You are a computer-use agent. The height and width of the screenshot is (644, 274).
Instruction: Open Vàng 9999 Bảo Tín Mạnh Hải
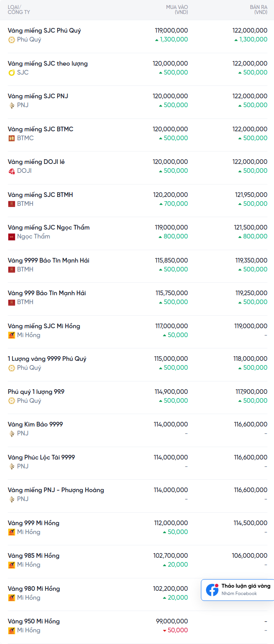[x=49, y=261]
